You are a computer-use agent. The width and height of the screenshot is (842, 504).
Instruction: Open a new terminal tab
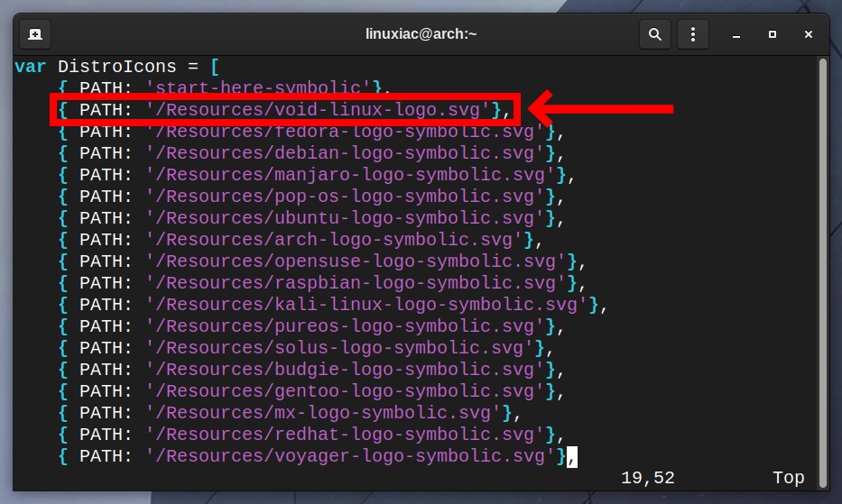[x=35, y=34]
